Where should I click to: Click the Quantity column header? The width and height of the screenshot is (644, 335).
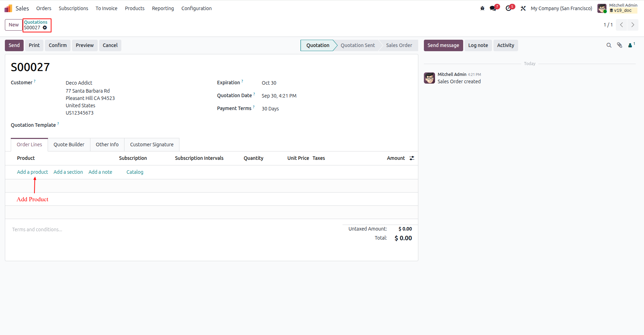click(253, 158)
